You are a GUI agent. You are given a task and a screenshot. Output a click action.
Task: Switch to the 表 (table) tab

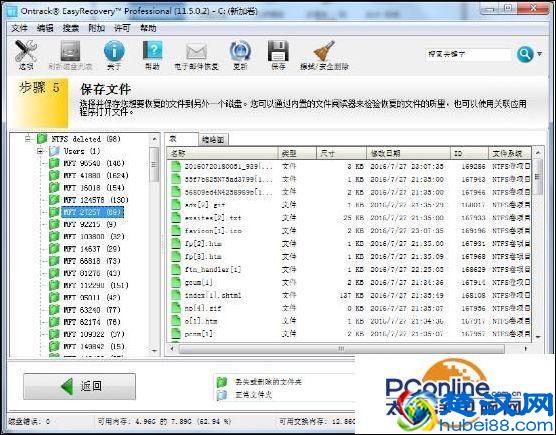click(x=181, y=139)
